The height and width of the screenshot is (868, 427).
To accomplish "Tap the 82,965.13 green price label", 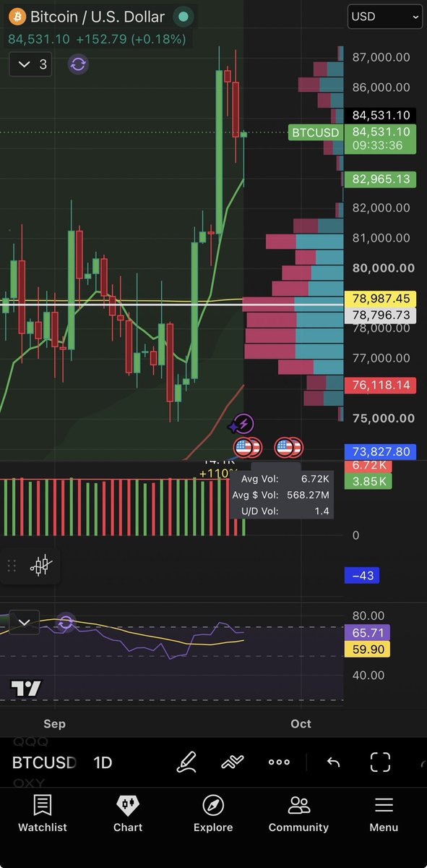I will click(x=379, y=179).
